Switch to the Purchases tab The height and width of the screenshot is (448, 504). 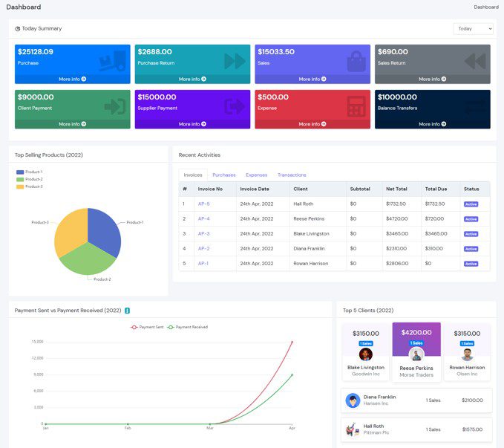tap(223, 175)
